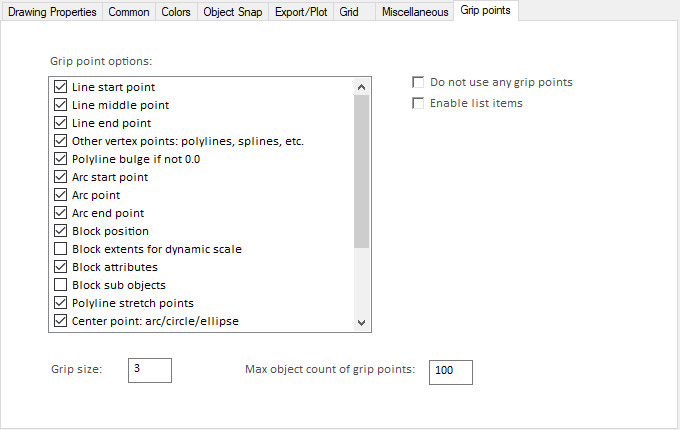Click the list's scroll up arrow

point(362,87)
